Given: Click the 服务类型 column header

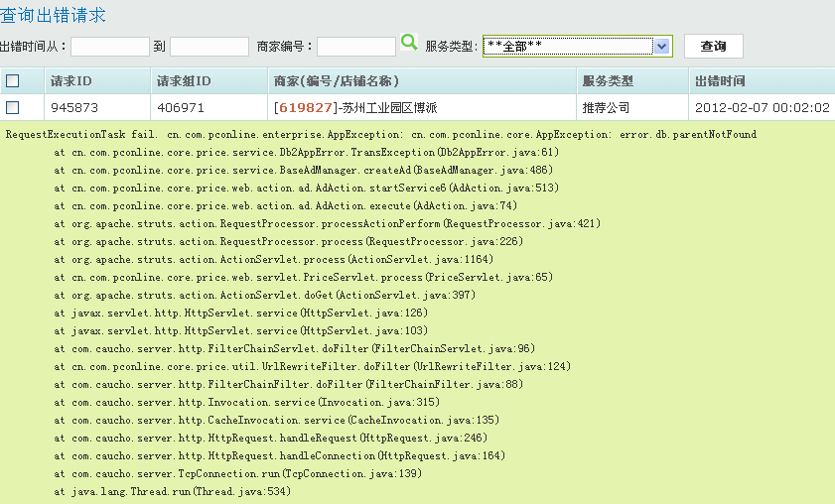Looking at the screenshot, I should point(608,81).
